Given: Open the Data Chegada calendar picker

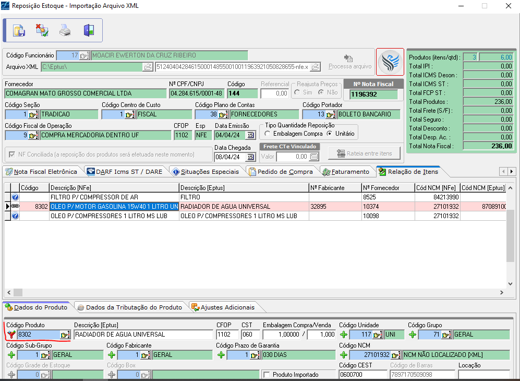Looking at the screenshot, I should (251, 157).
